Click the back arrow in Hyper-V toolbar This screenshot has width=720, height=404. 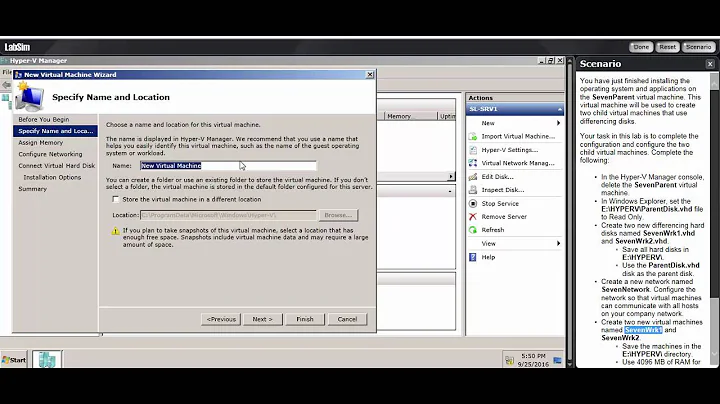tap(6, 85)
